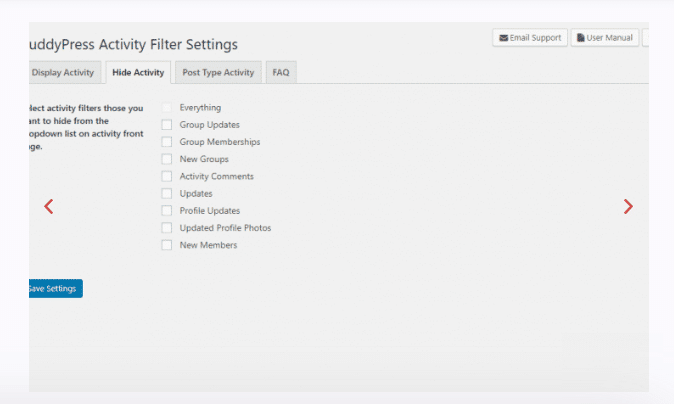Open the Post Type Activity tab

click(x=218, y=72)
